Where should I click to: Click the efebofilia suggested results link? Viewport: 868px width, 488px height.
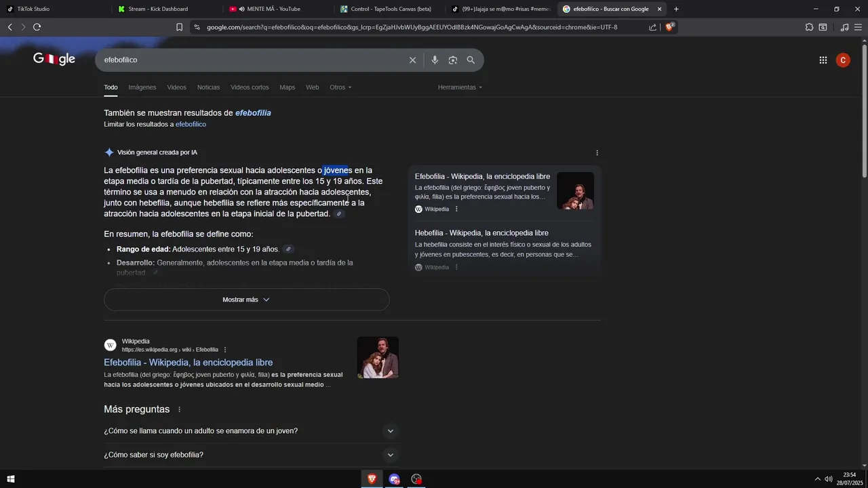253,113
